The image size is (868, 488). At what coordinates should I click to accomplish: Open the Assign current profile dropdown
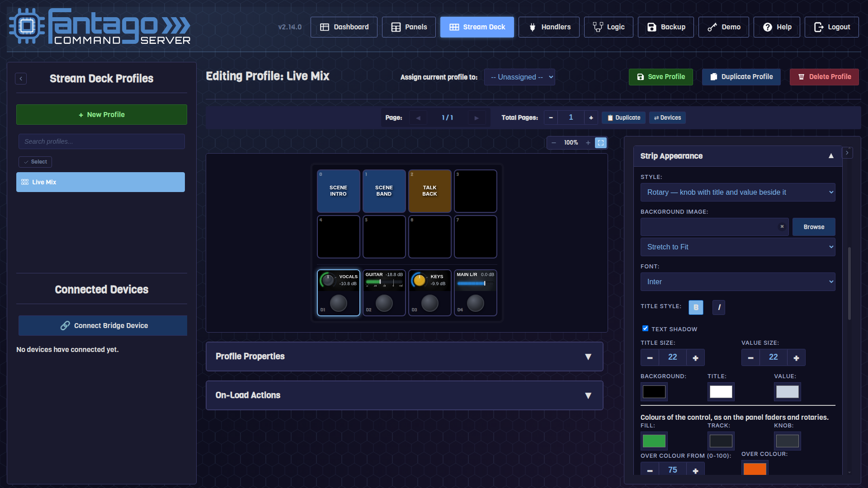[519, 77]
